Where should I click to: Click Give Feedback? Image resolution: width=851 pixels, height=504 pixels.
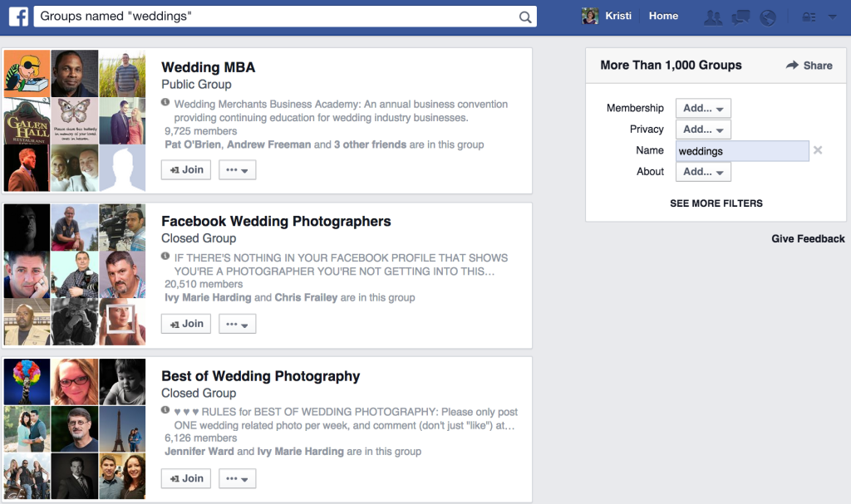tap(808, 238)
